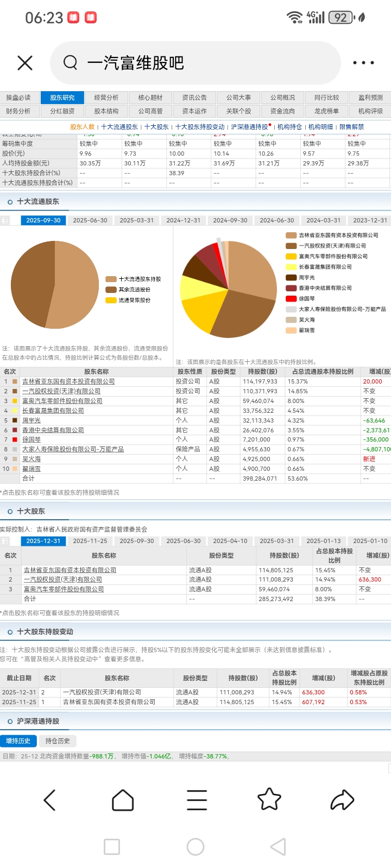This screenshot has height=868, width=391.
Task: Go back with the left arrow icon
Action: tap(49, 800)
